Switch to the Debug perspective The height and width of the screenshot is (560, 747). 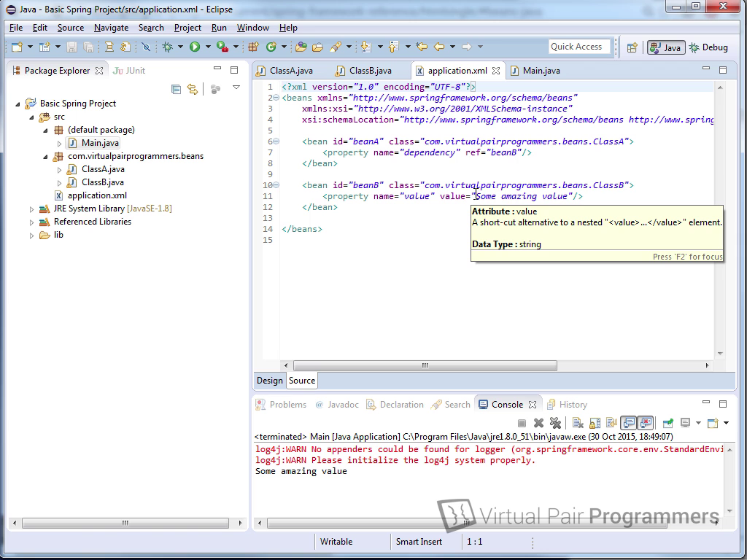pos(709,47)
